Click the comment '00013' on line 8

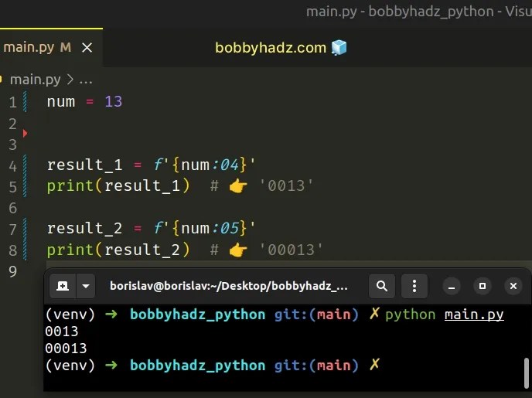tap(291, 250)
